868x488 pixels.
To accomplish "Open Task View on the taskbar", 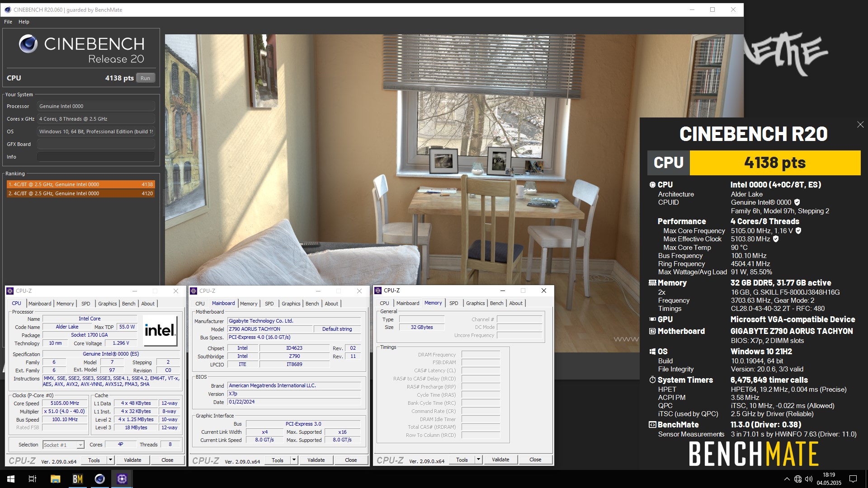I will click(x=33, y=479).
